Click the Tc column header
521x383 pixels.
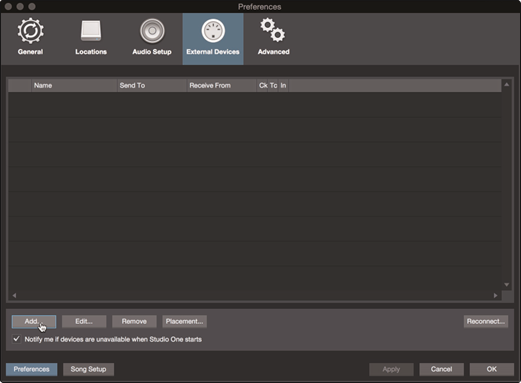(x=273, y=85)
